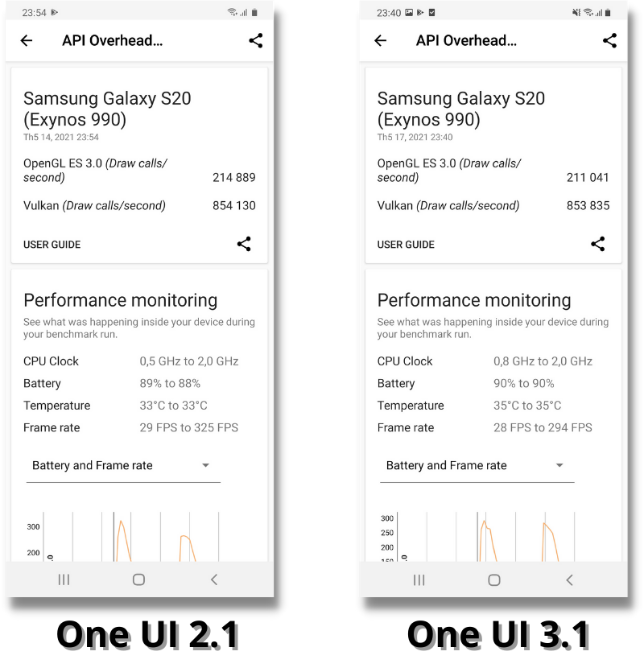Open USER GUIDE on the left phone

click(52, 245)
